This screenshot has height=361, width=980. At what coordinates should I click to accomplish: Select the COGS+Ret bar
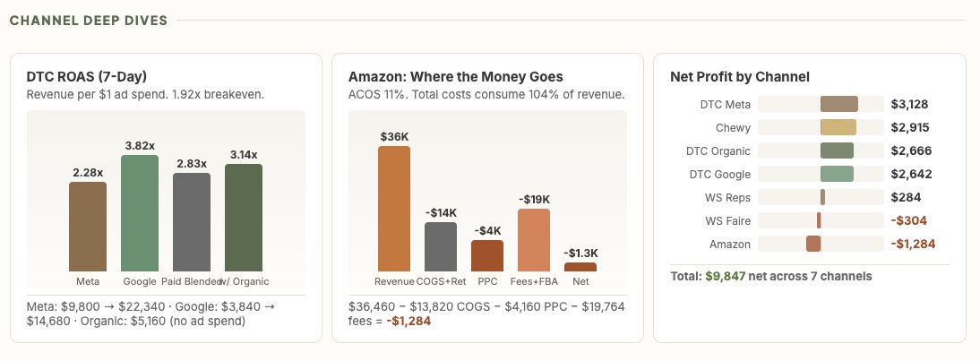coord(441,246)
